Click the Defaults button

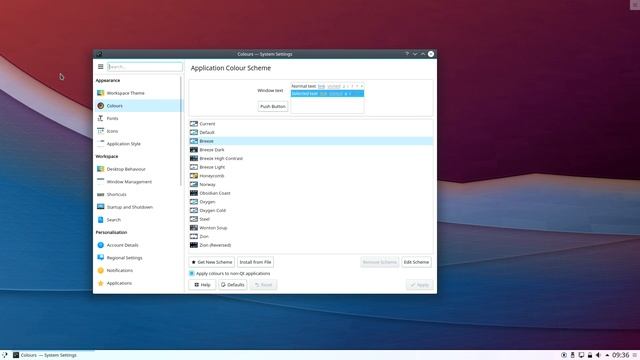tap(233, 285)
